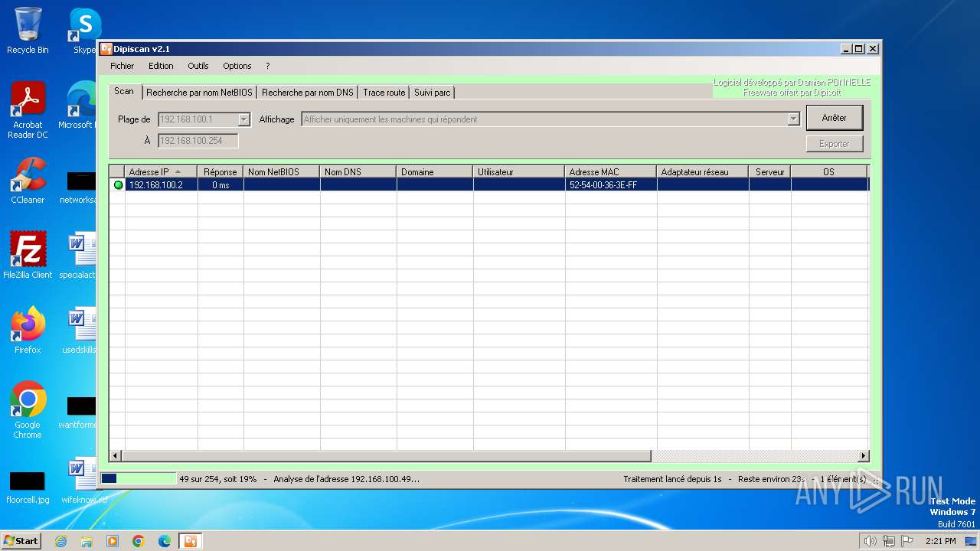Viewport: 980px width, 551px height.
Task: Click the network tray icon
Action: [889, 541]
